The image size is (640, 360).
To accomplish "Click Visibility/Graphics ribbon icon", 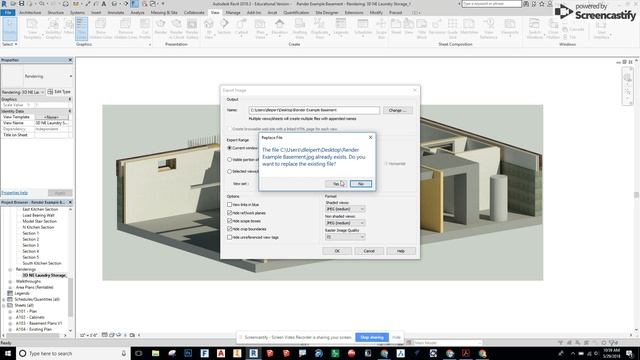I will 53,29.
